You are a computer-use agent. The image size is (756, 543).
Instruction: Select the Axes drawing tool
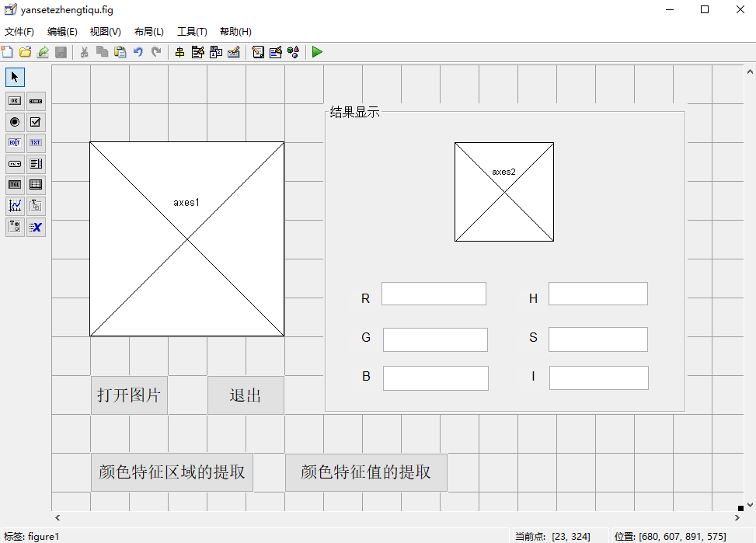pyautogui.click(x=14, y=206)
